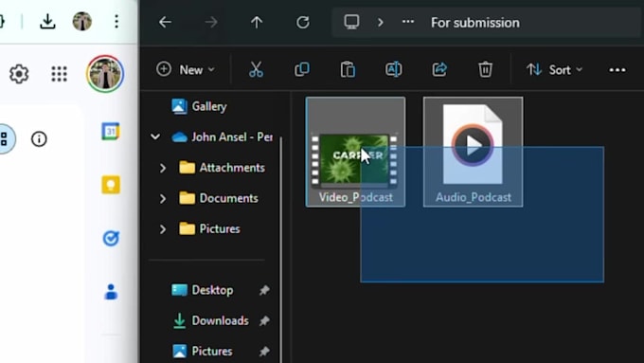Viewport: 644px width, 363px height.
Task: Expand the breadcrumb chevron after the monitor icon
Action: click(x=381, y=22)
